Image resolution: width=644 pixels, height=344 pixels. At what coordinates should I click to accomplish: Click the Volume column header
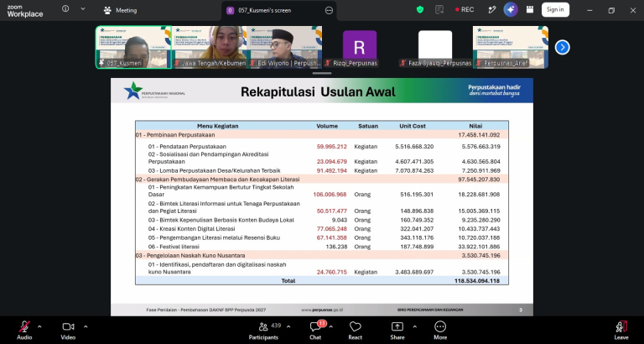(327, 126)
